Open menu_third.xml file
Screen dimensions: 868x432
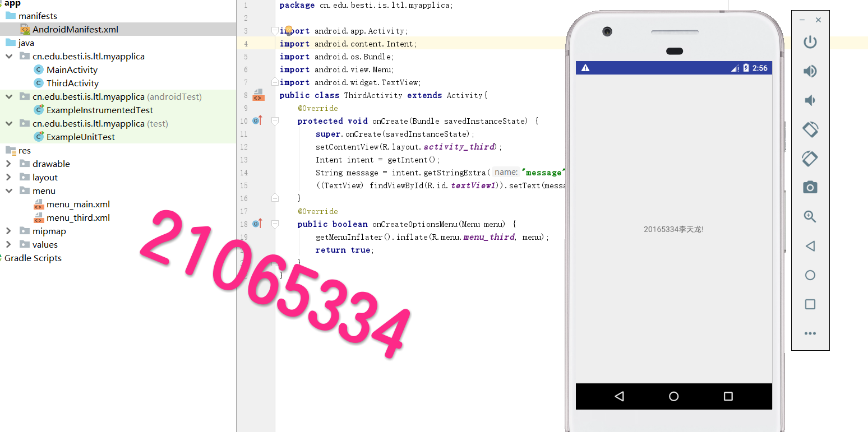click(78, 217)
